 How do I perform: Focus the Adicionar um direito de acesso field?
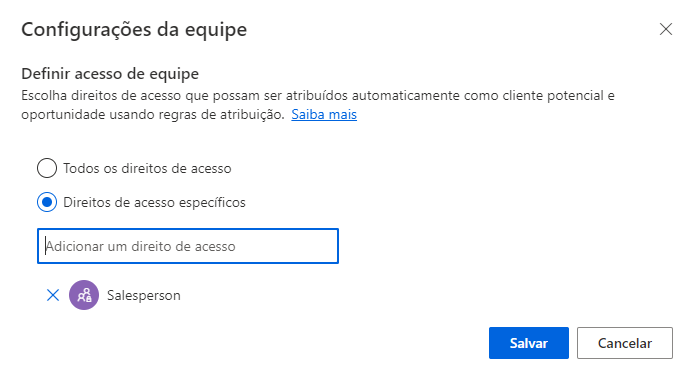pos(188,246)
